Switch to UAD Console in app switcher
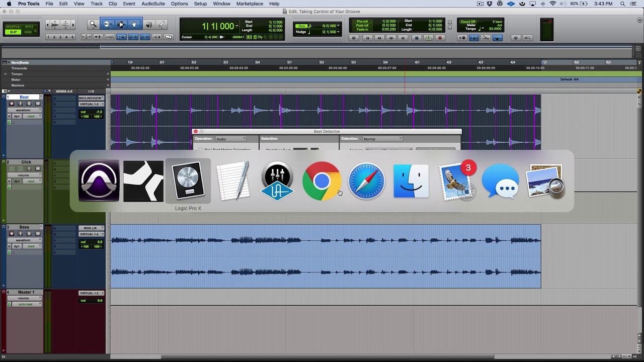Screen dimensions: 644x362 click(x=277, y=181)
